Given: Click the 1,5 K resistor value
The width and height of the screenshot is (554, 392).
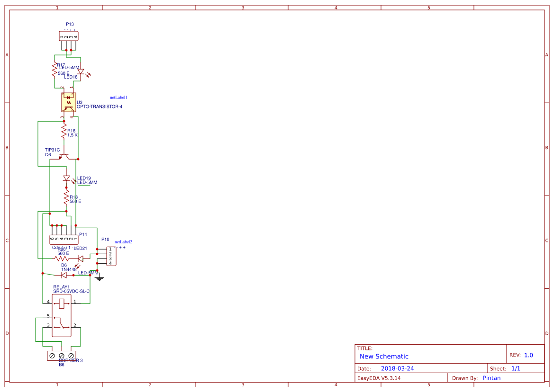Looking at the screenshot, I should pyautogui.click(x=73, y=135).
